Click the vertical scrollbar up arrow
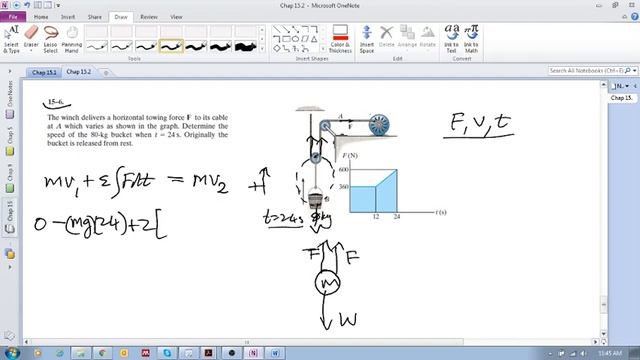640x360 pixels. 604,84
